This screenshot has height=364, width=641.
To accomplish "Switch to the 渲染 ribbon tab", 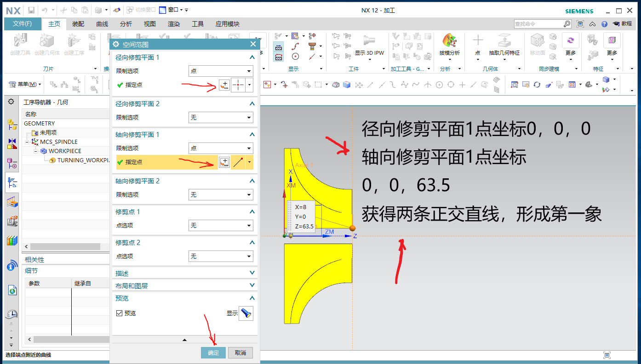I will 173,23.
